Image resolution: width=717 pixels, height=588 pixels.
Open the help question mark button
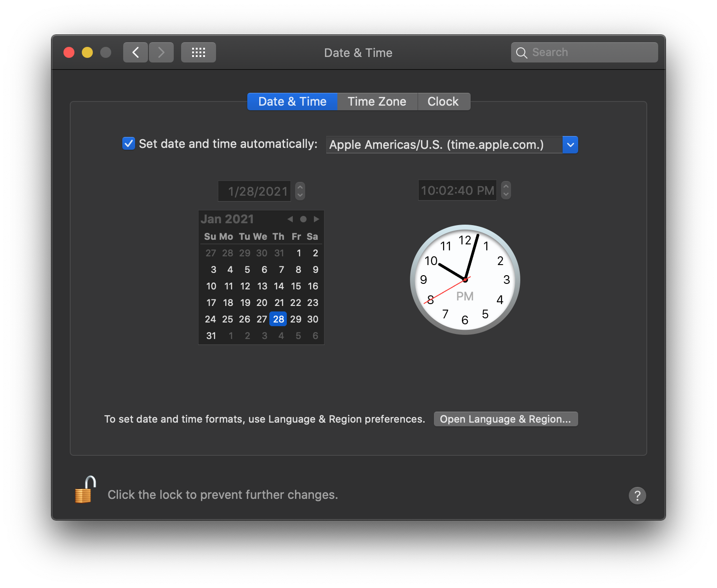[637, 496]
